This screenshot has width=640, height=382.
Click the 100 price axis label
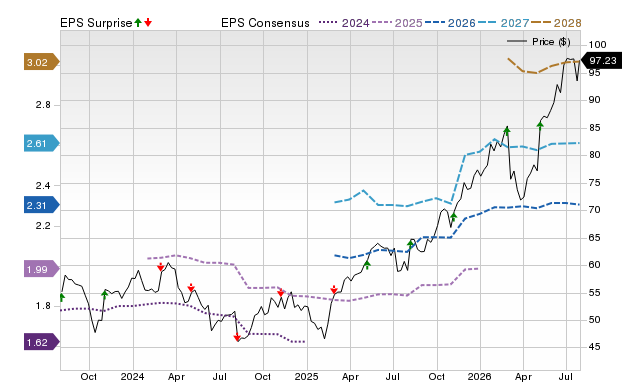pyautogui.click(x=598, y=44)
